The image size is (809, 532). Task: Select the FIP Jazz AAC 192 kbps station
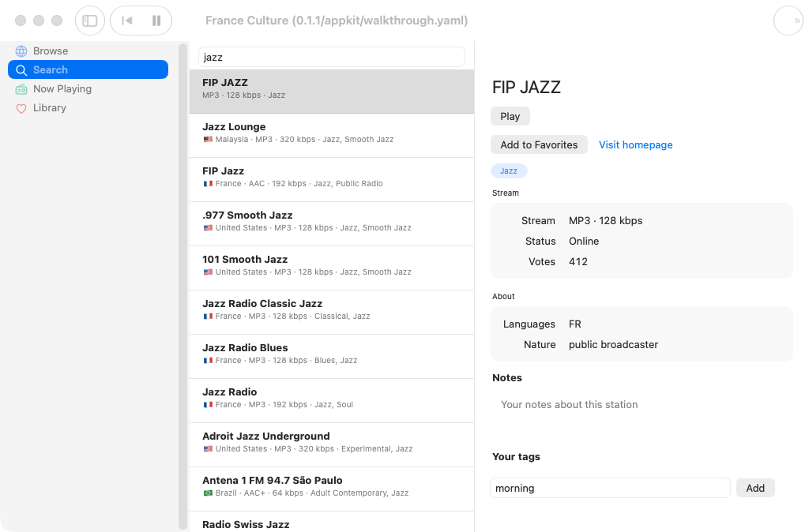[332, 180]
